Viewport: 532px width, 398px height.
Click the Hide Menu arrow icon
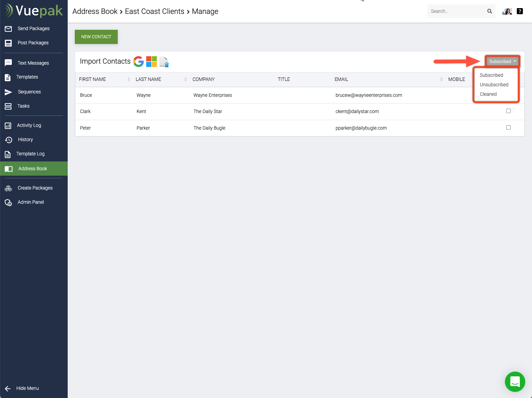pos(8,389)
